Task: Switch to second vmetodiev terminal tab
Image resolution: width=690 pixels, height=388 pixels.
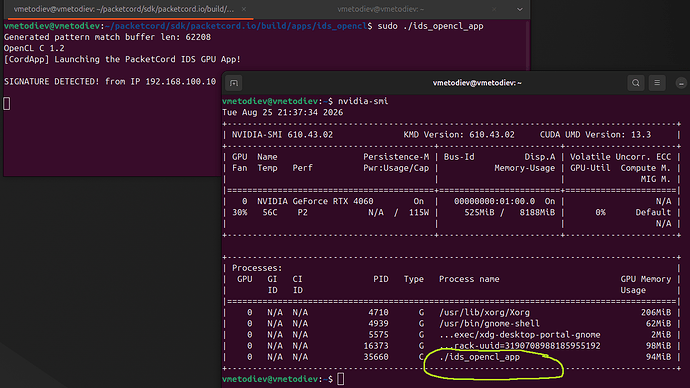Action: tap(381, 9)
